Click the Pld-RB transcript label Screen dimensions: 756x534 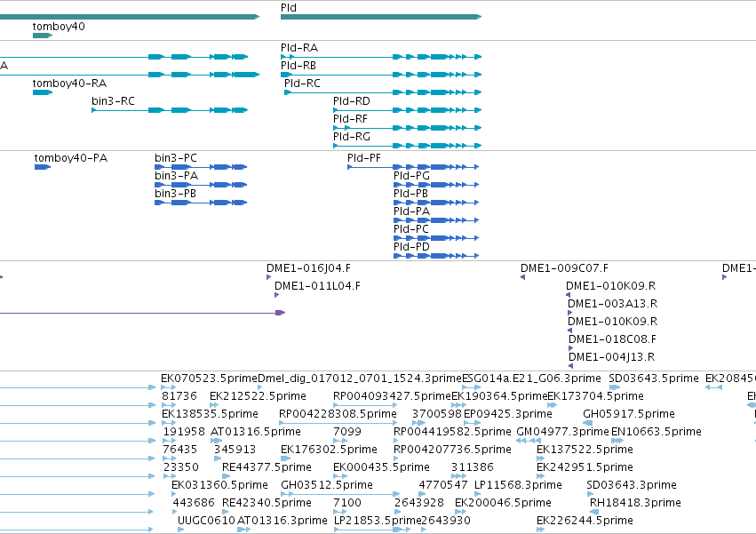(298, 66)
